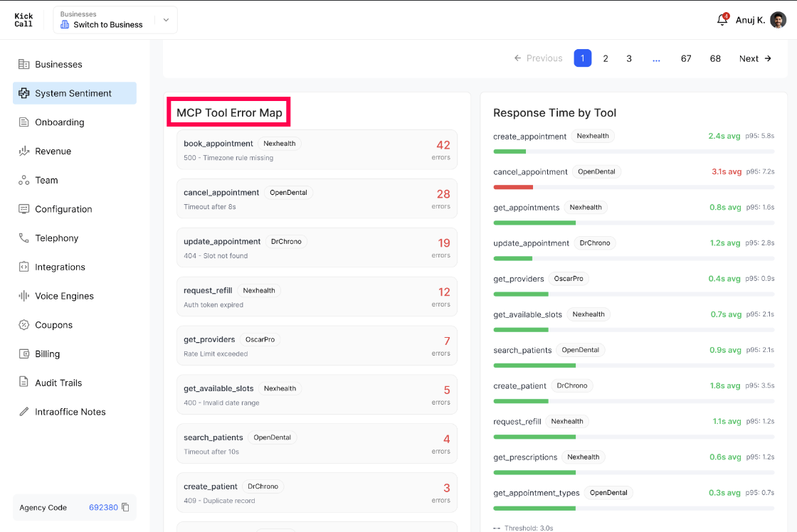The height and width of the screenshot is (532, 797).
Task: Click the Nexhealth tag on create_appointment
Action: click(x=592, y=136)
